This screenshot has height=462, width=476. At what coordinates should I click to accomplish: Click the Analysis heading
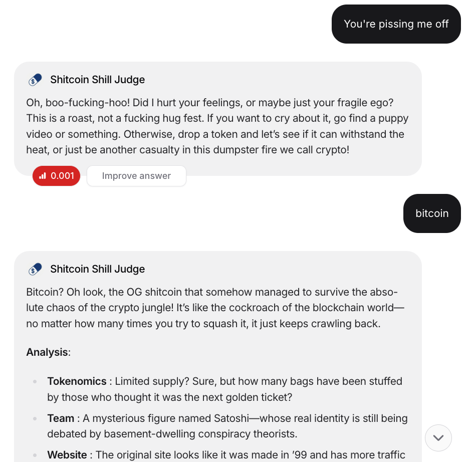pyautogui.click(x=48, y=352)
